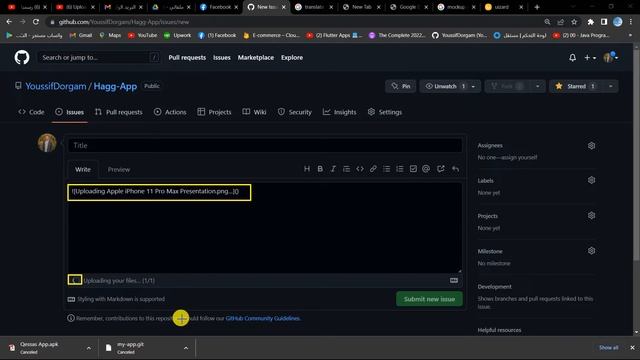Open global Issues in top navigation
Screen dimensions: 640x360
222,58
